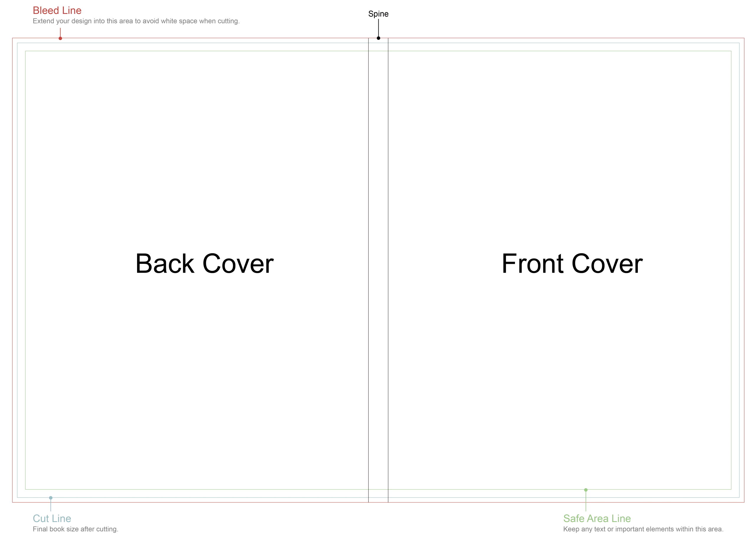This screenshot has height=538, width=756.
Task: Click the red bleed border's bottom edge
Action: pyautogui.click(x=199, y=502)
